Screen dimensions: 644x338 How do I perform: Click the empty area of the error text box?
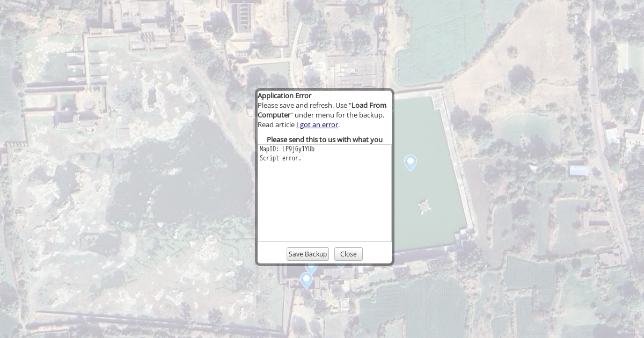coord(325,209)
